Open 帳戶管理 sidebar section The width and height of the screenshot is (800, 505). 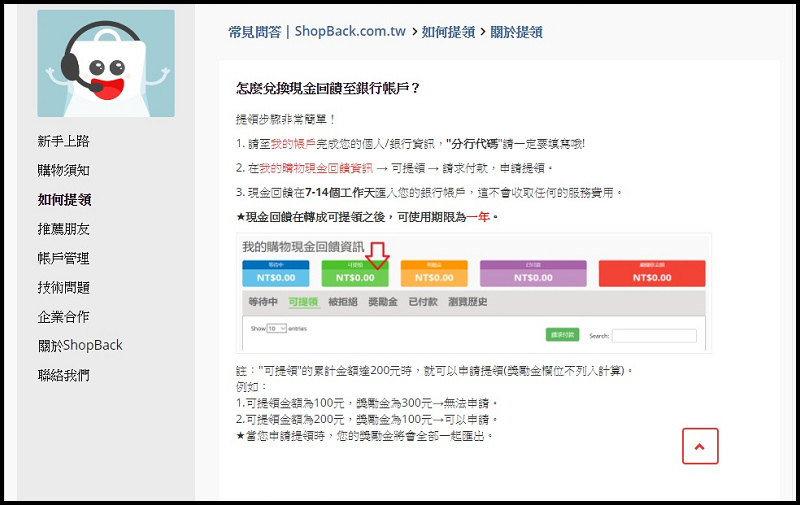63,258
